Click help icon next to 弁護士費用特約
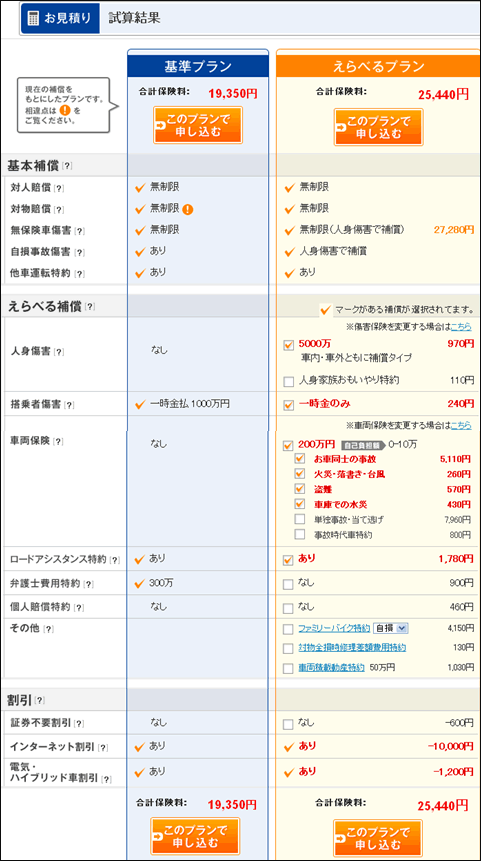This screenshot has height=861, width=481. (x=88, y=584)
